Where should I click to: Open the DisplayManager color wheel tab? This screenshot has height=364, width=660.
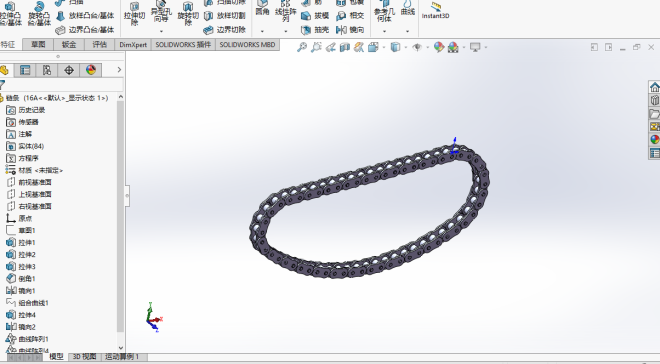91,70
